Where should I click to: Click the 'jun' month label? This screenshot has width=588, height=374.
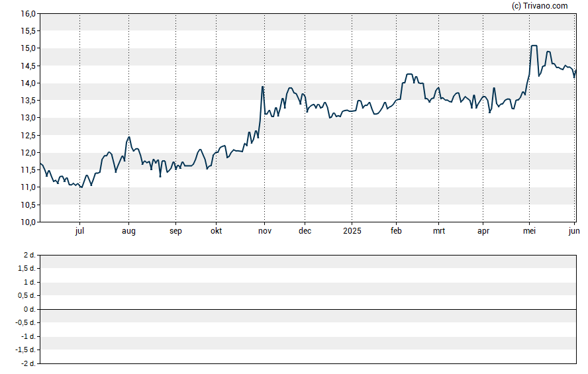(574, 231)
